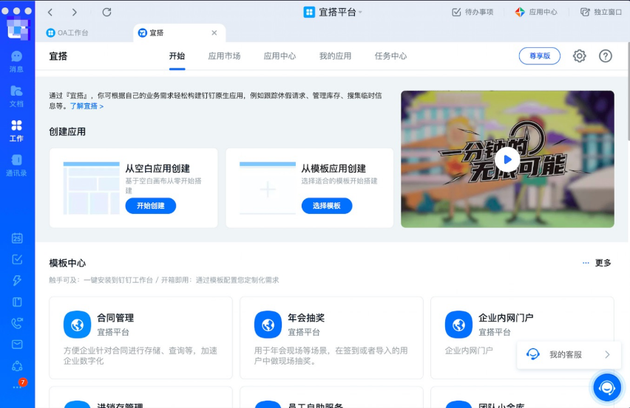Screen dimensions: 630x408
Task: Click the 从模板应用创建 heading
Action: tap(333, 168)
